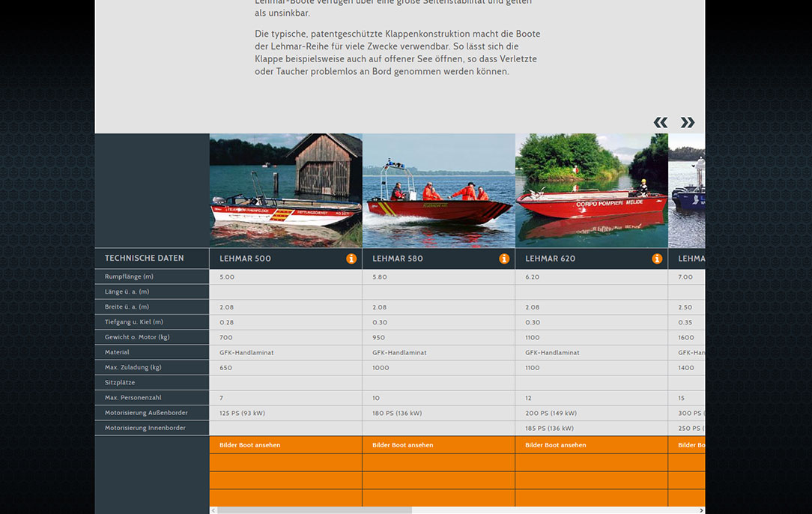Follow 'Bilder Boot ansehen' under Lehmar 580
Viewport: 812px width, 514px height.
coord(402,445)
